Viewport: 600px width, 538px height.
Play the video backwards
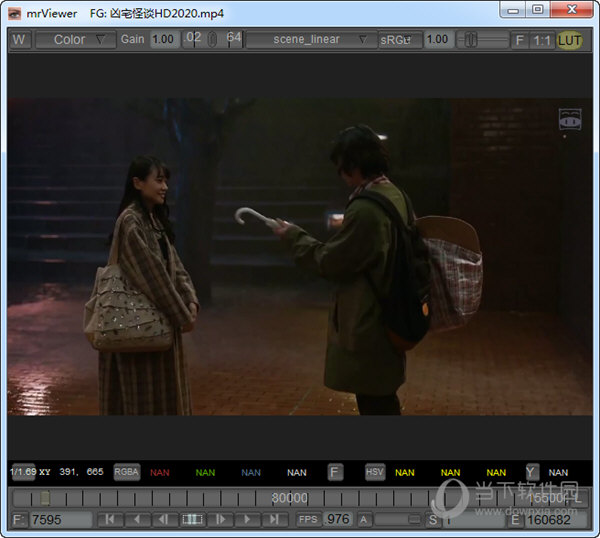(x=137, y=520)
